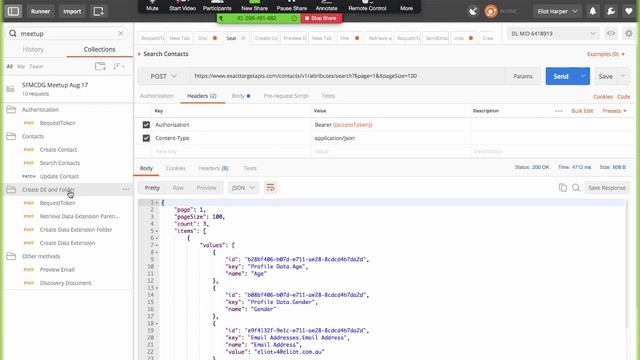The image size is (640, 360).
Task: Open the SFMCDG Meetup Aug 17 collection
Action: pyautogui.click(x=68, y=89)
